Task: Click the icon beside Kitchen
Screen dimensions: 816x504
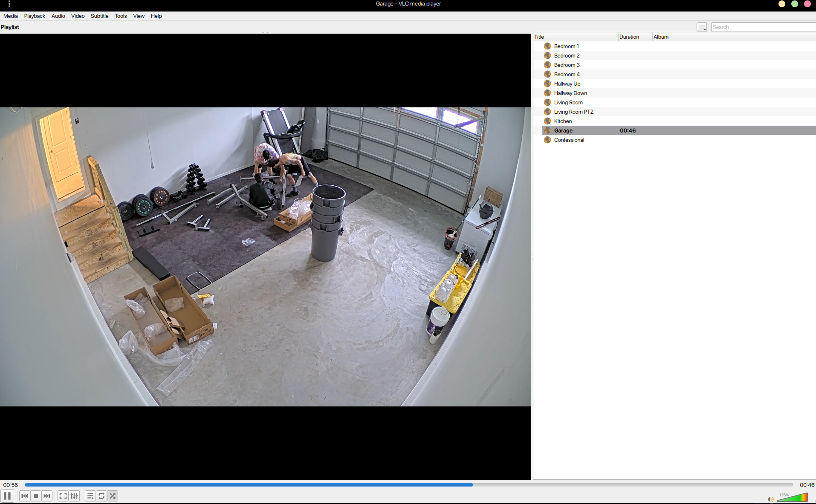Action: [x=547, y=121]
